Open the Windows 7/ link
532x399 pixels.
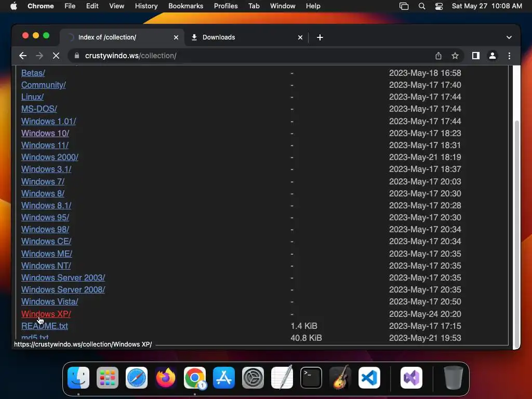(x=43, y=181)
